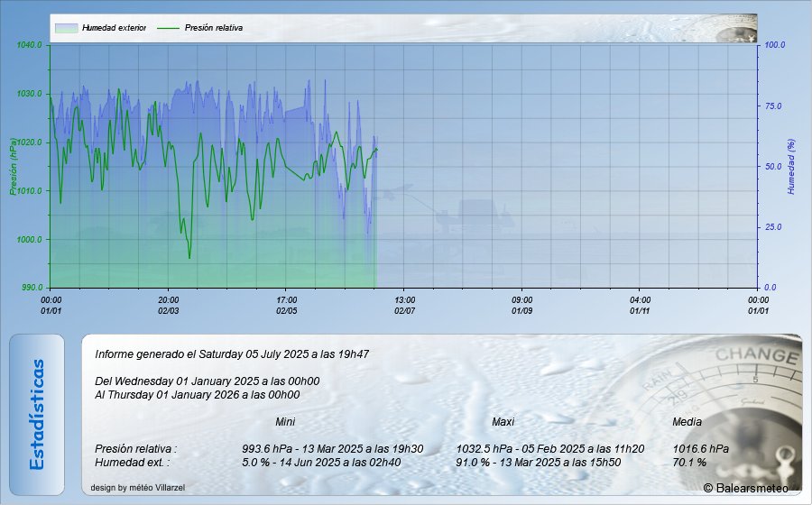Click the 'Al Thursday 01 January 2026' end date
812x505 pixels.
click(x=198, y=395)
